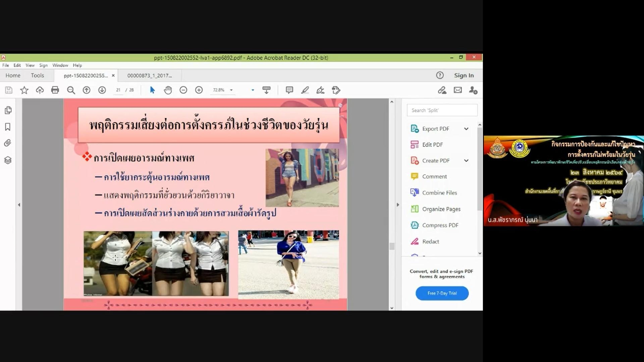Collapse the right tools pane arrow

[x=398, y=204]
